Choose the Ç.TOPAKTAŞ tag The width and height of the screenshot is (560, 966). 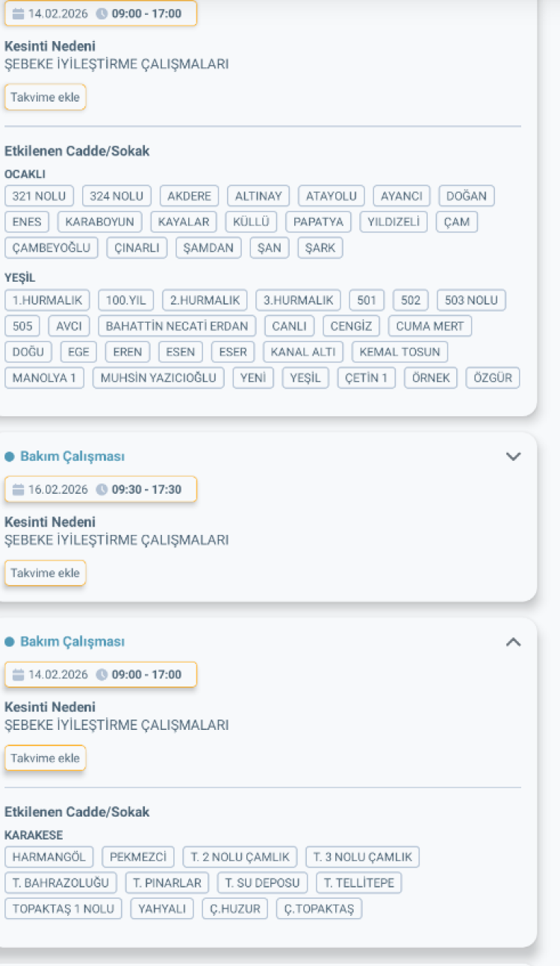pos(319,909)
